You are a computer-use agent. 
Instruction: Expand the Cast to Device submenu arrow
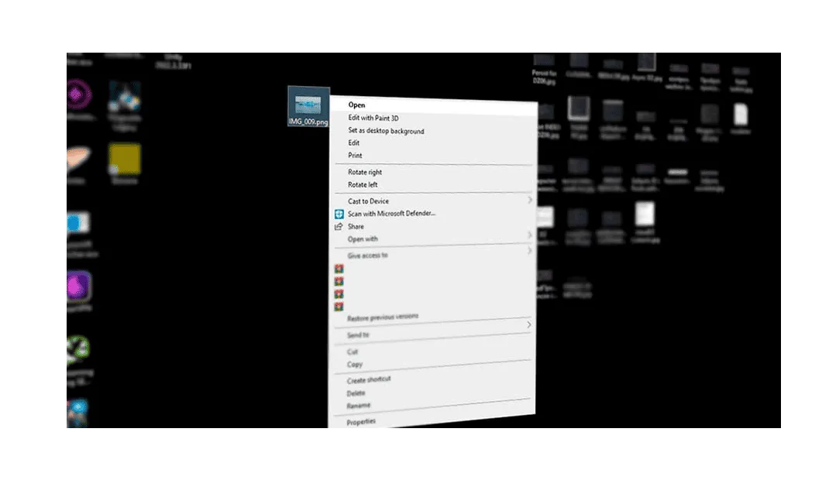point(530,201)
